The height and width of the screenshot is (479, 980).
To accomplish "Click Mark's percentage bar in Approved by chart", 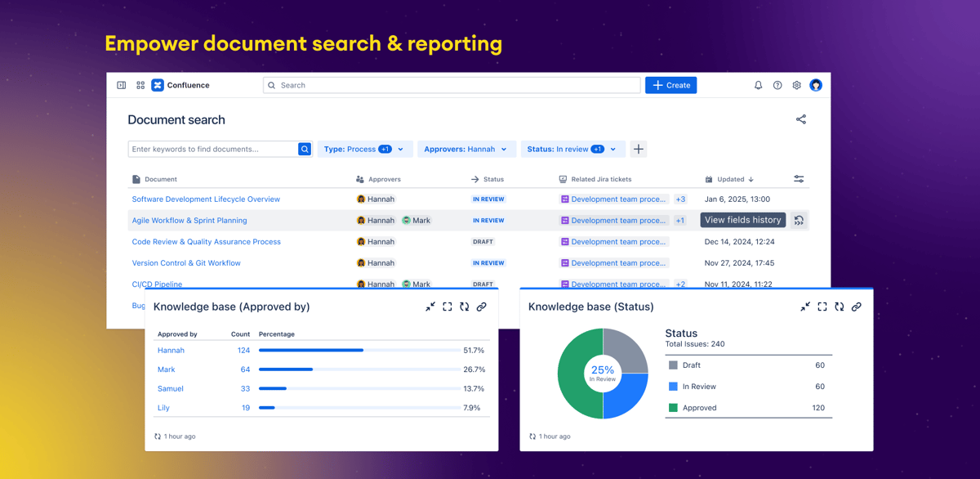I will pos(286,369).
